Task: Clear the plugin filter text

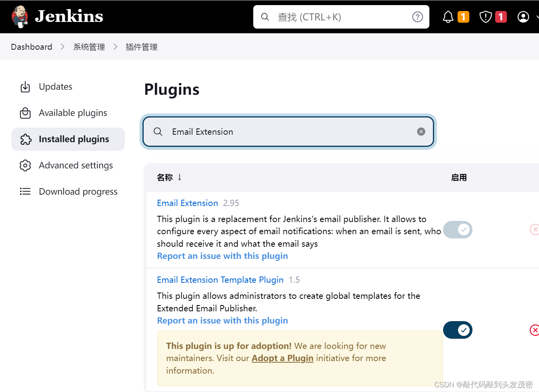Action: (x=421, y=132)
